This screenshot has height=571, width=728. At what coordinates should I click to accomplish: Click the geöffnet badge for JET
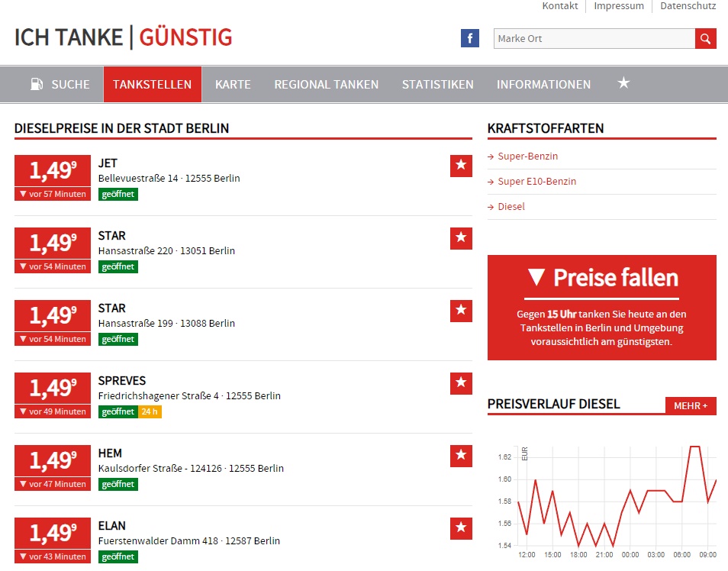coord(118,194)
